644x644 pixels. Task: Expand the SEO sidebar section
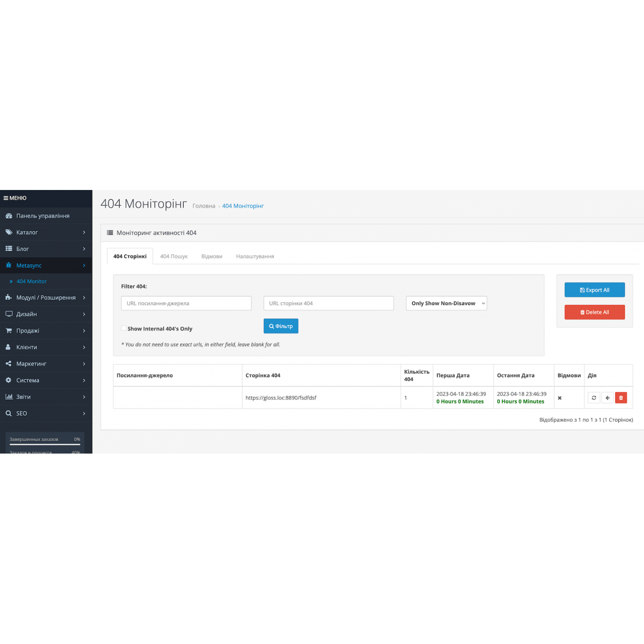tap(46, 414)
